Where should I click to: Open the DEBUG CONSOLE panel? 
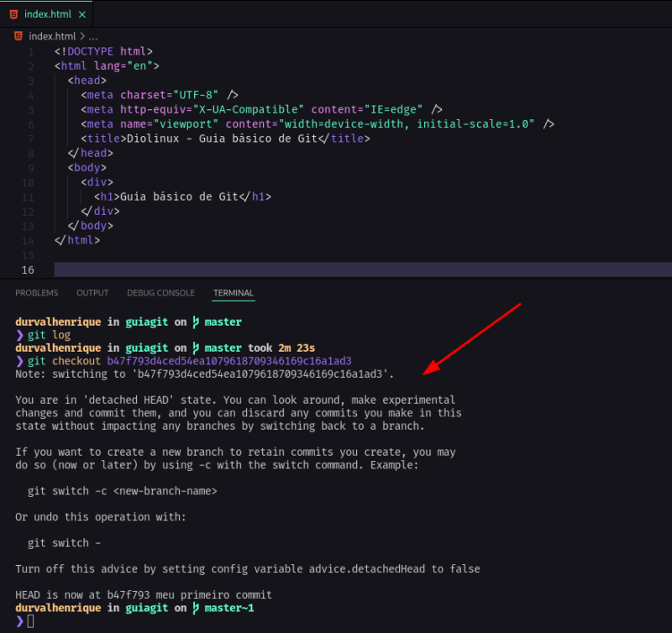pyautogui.click(x=160, y=292)
